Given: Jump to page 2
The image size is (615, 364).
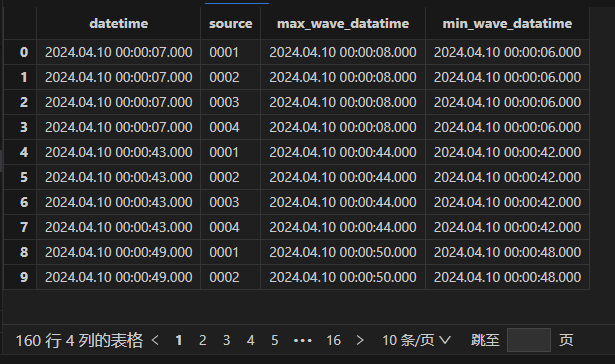Looking at the screenshot, I should (x=203, y=340).
